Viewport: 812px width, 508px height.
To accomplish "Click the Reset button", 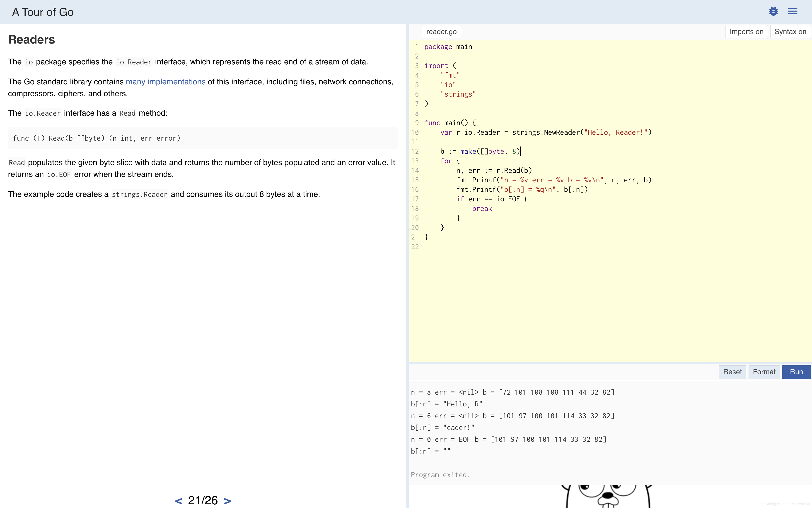I will point(732,372).
